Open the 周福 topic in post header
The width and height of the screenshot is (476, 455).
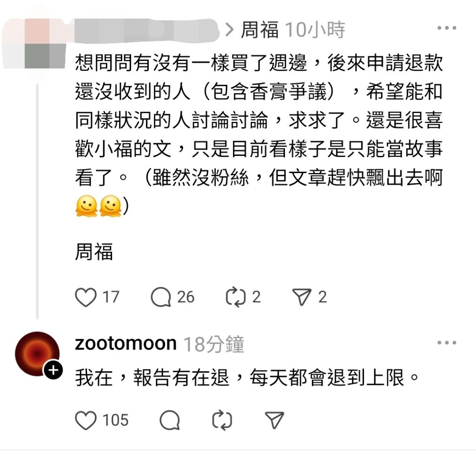(259, 29)
